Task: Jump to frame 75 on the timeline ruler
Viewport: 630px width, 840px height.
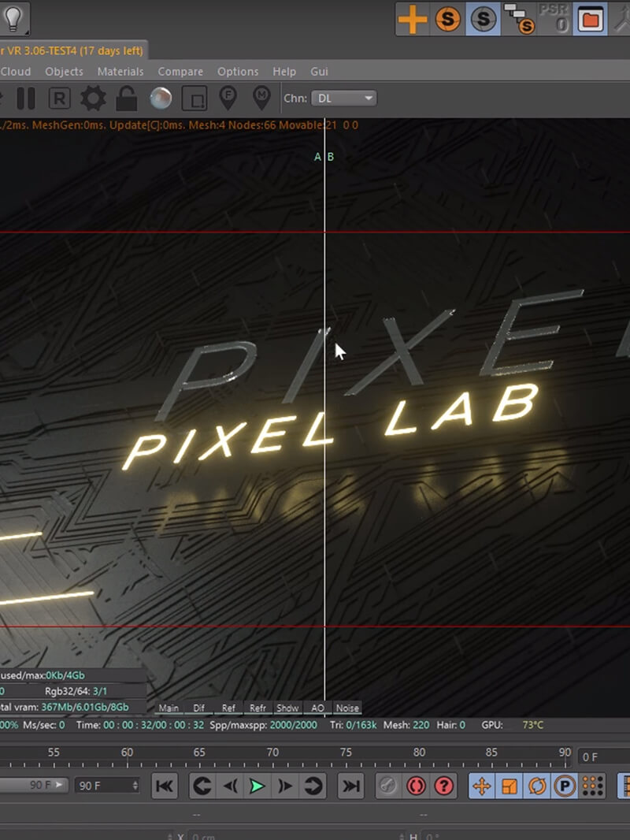Action: pos(346,753)
